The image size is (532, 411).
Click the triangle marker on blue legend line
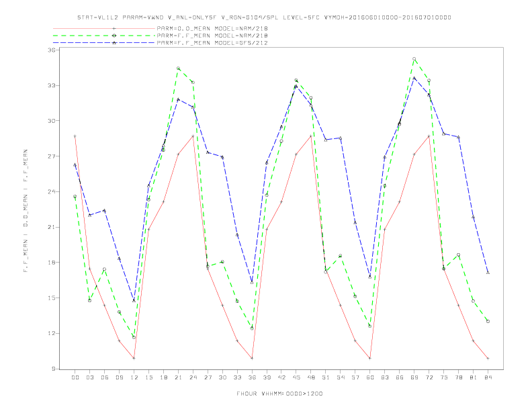[114, 43]
